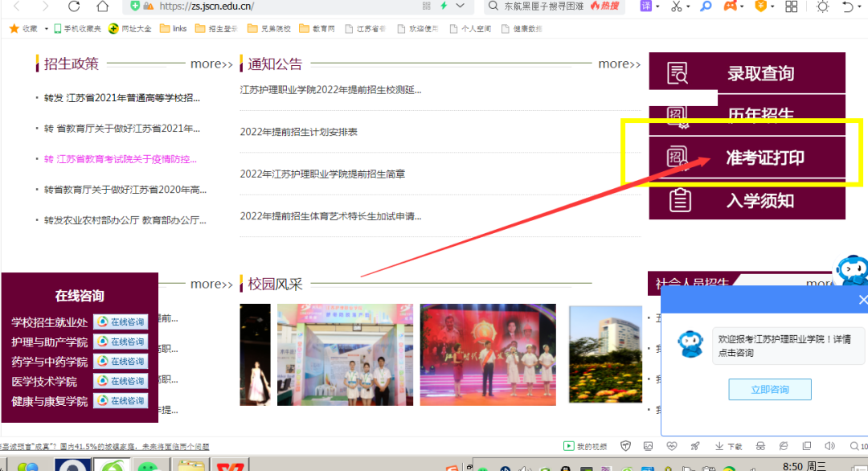This screenshot has width=868, height=471.
Task: Expand the address bar dropdown arrow
Action: click(460, 6)
